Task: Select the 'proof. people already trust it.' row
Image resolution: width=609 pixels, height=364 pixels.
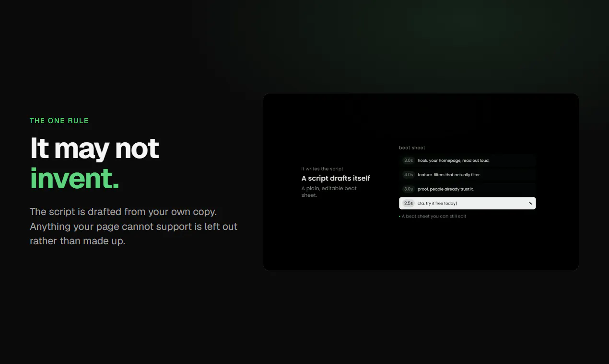Action: 468,189
